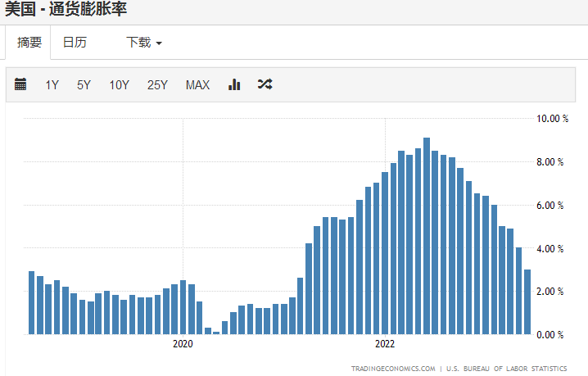The width and height of the screenshot is (588, 376).
Task: Show the MAX time range
Action: tap(197, 85)
